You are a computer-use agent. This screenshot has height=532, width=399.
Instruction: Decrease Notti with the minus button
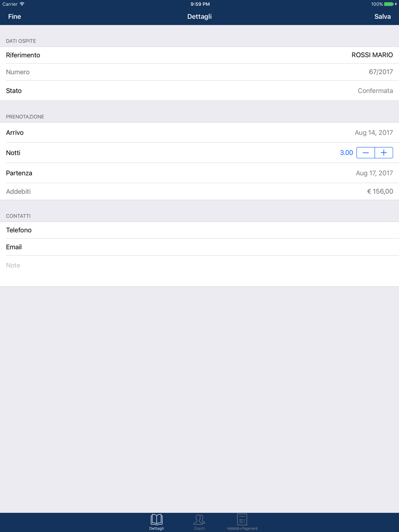click(365, 153)
